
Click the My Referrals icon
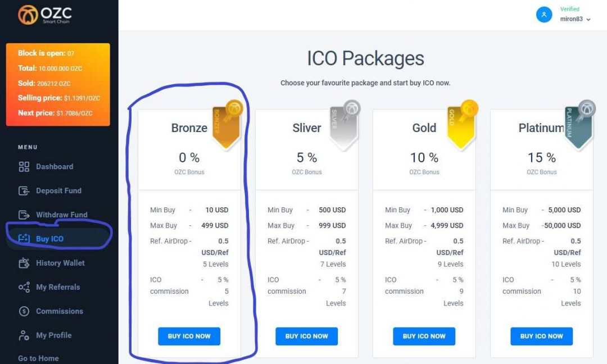pos(24,287)
